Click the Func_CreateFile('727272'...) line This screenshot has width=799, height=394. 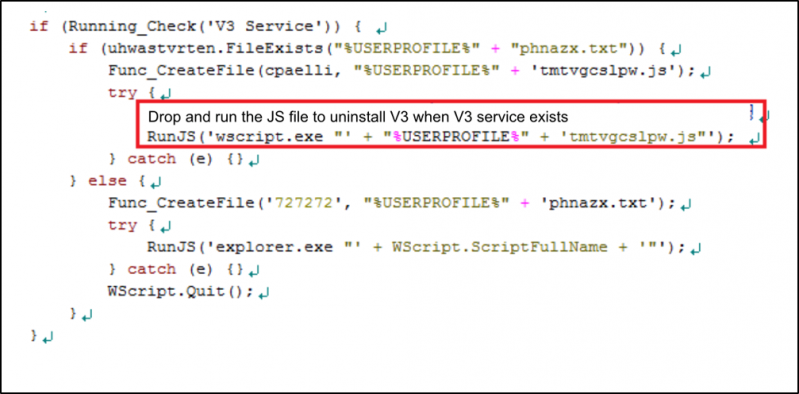coord(392,203)
